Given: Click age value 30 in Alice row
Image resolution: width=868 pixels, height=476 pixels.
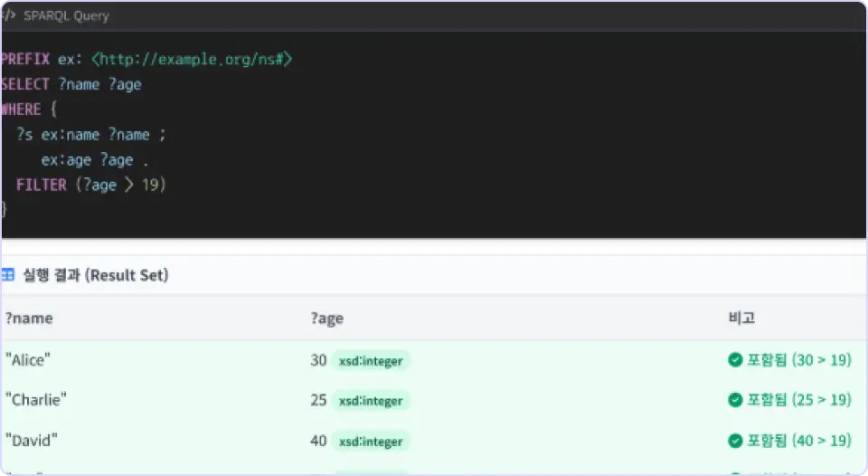Looking at the screenshot, I should [318, 360].
